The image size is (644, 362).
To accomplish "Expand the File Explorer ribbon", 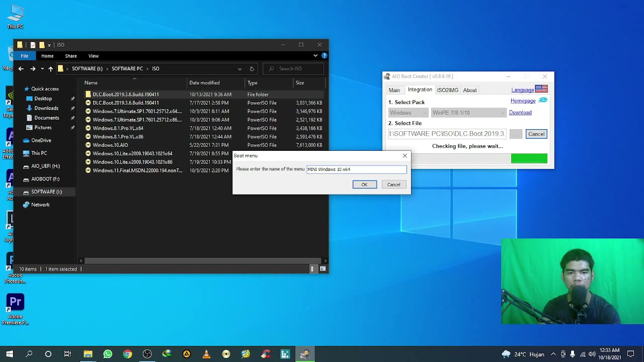I will click(x=315, y=56).
